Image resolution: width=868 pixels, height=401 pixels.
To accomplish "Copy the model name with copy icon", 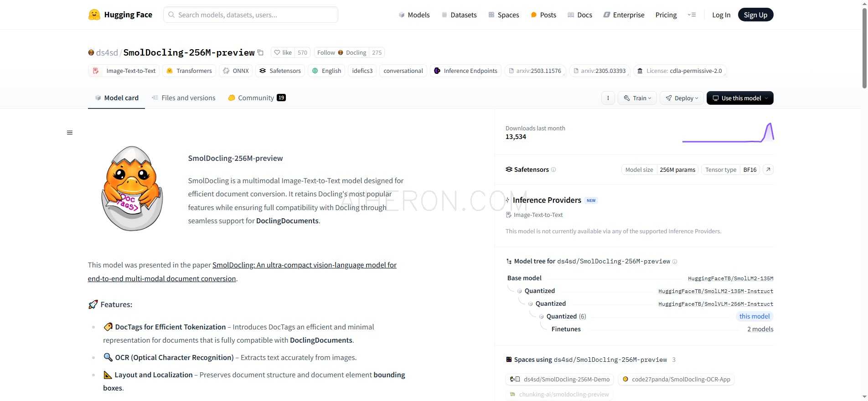I will [260, 52].
